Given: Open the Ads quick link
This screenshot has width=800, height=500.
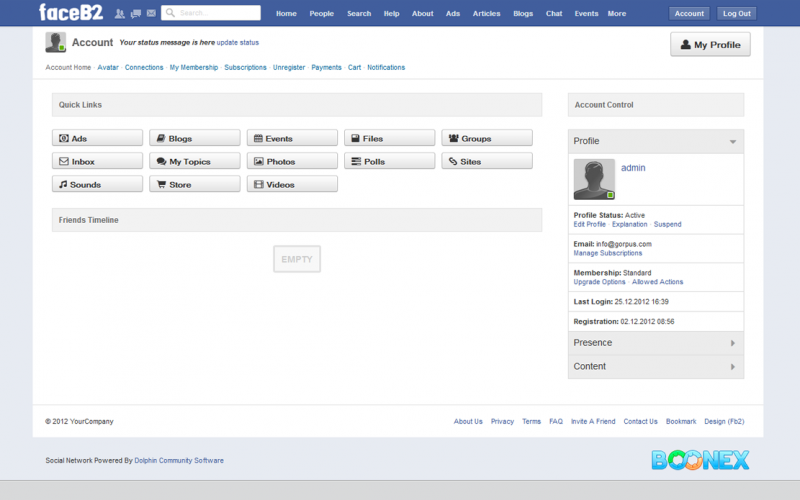Looking at the screenshot, I should 97,138.
